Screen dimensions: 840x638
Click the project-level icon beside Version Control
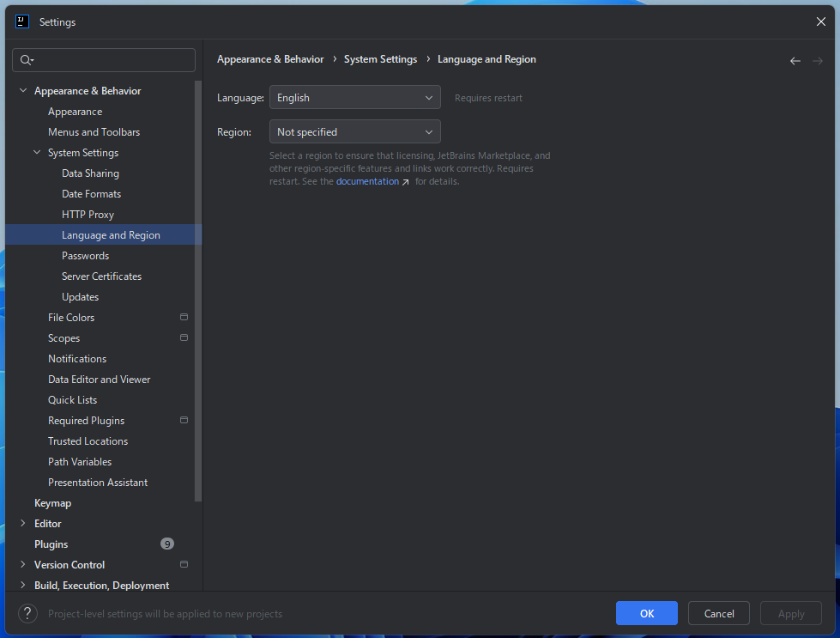[184, 565]
